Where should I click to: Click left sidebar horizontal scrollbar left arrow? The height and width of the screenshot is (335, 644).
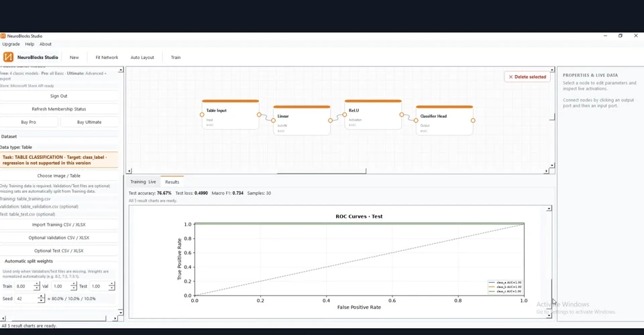3,318
